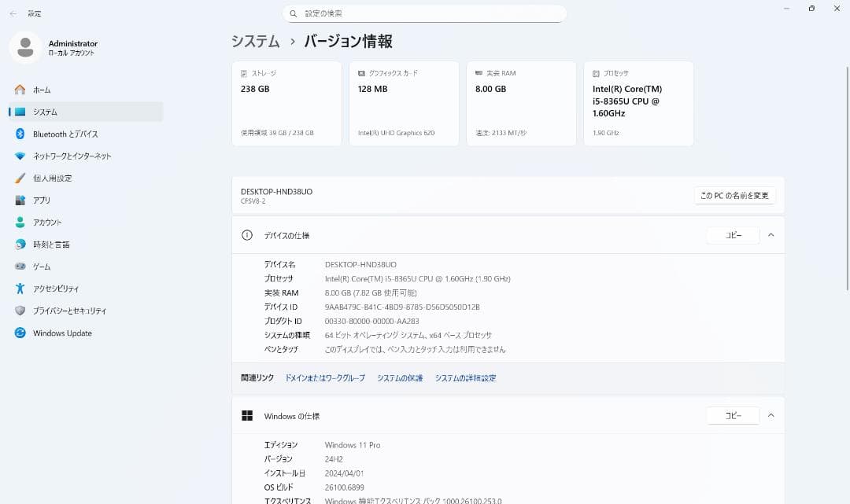Click the プライバシーとセキュリティ shield icon
This screenshot has height=504, width=850.
click(x=20, y=311)
